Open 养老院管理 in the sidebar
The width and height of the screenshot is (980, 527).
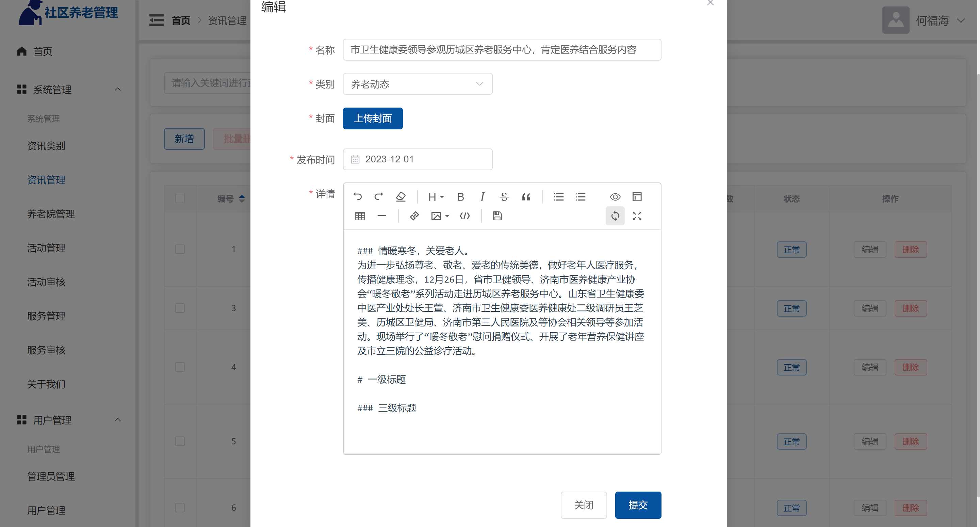pos(51,214)
